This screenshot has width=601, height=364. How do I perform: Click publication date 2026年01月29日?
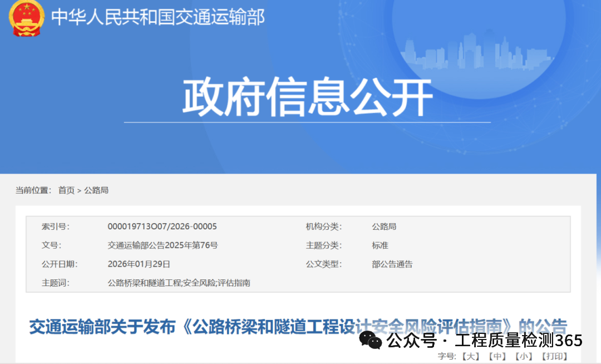coord(139,264)
